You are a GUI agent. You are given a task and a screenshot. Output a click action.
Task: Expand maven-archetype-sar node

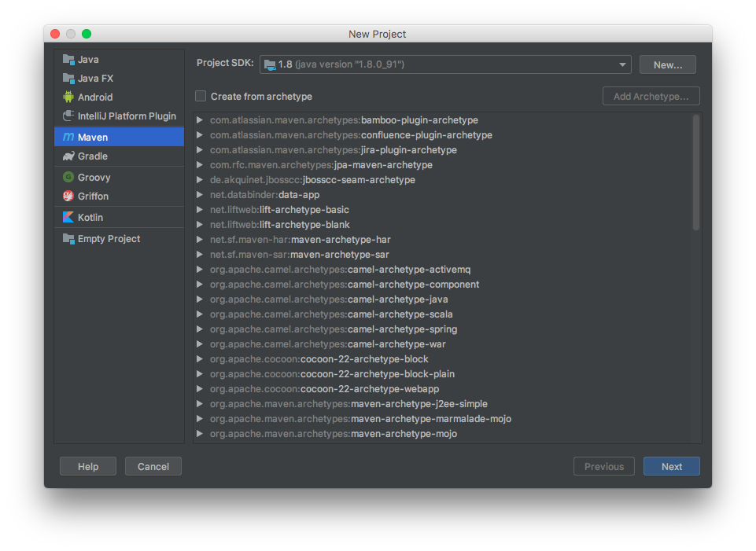(200, 255)
